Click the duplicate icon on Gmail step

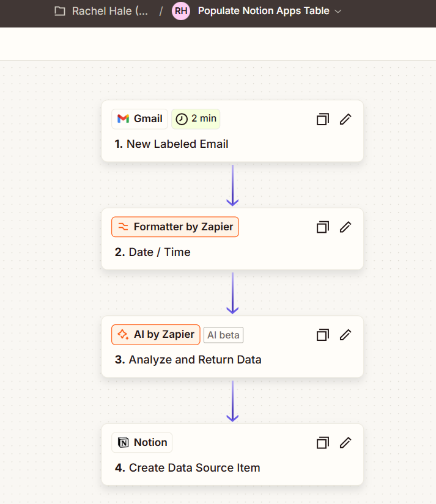(322, 119)
